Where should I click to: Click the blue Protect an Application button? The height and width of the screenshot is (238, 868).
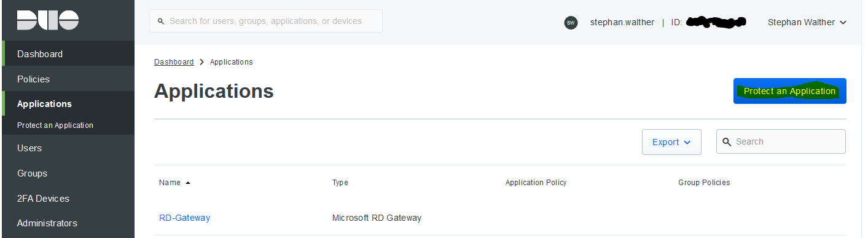click(x=789, y=91)
